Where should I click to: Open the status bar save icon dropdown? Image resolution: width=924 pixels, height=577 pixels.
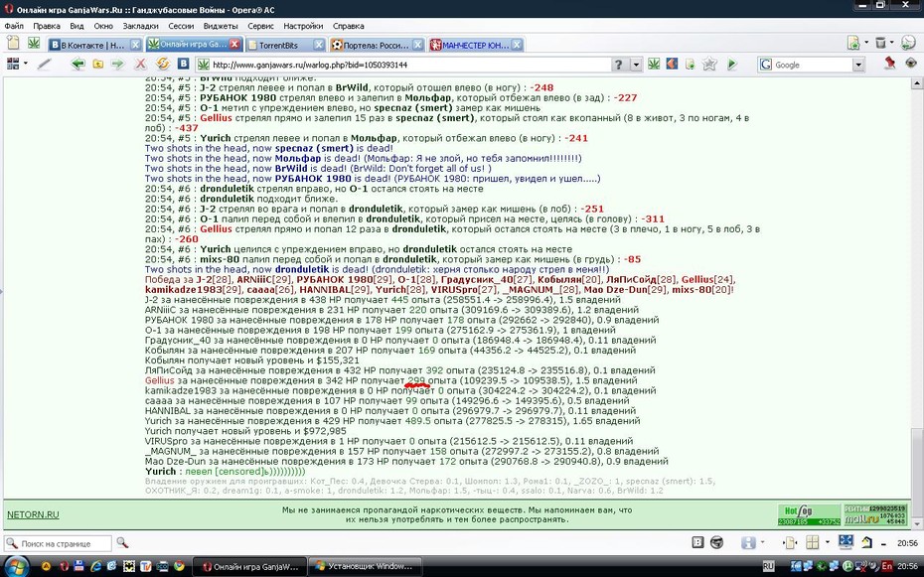(x=762, y=542)
